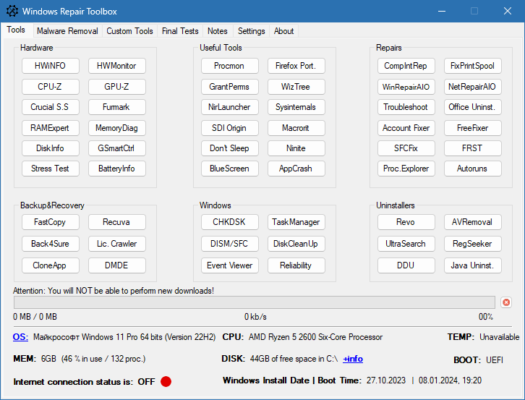Run CPU-Z
The image size is (525, 400).
(x=51, y=87)
